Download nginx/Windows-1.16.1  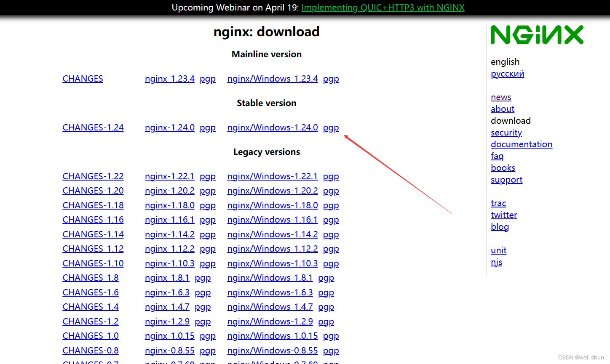[273, 220]
